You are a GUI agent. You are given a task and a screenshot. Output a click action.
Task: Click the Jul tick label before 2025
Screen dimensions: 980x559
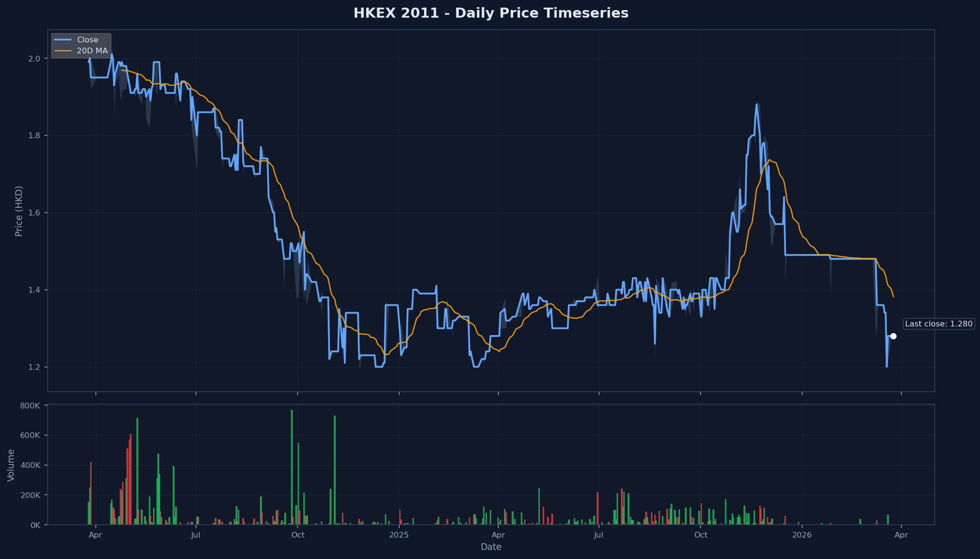[x=196, y=535]
